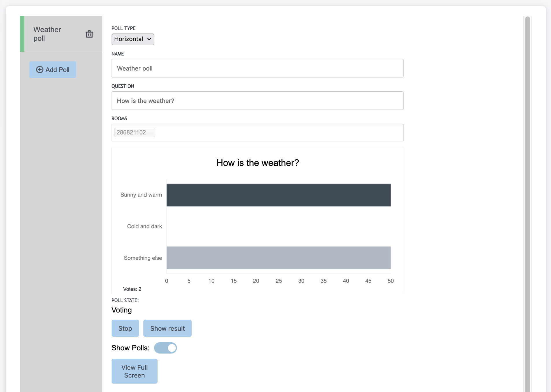Image resolution: width=551 pixels, height=392 pixels.
Task: Toggle the Show Polls switch
Action: (x=165, y=348)
